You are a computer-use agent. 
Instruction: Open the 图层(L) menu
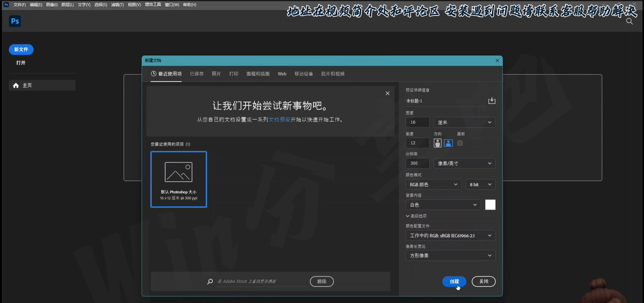pos(68,5)
